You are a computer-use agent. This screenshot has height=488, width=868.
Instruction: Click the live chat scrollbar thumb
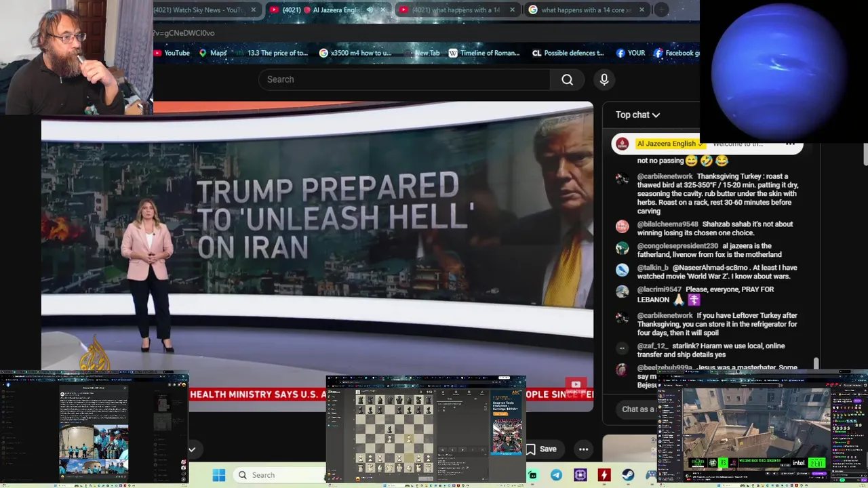click(x=816, y=365)
